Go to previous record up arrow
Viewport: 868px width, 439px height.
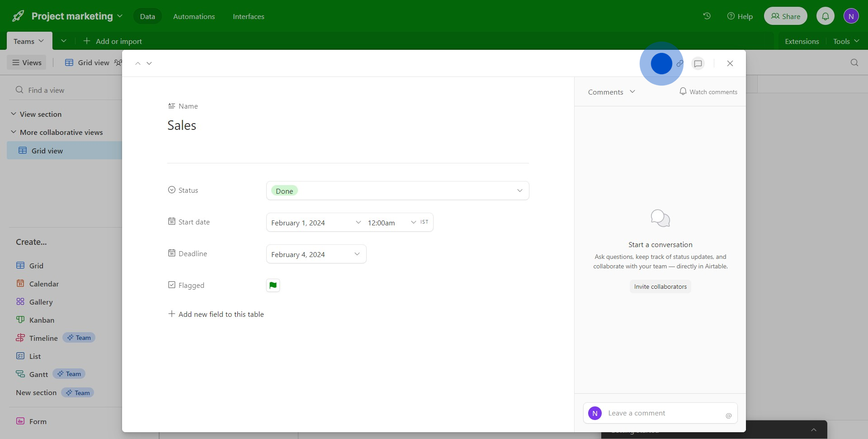click(138, 63)
